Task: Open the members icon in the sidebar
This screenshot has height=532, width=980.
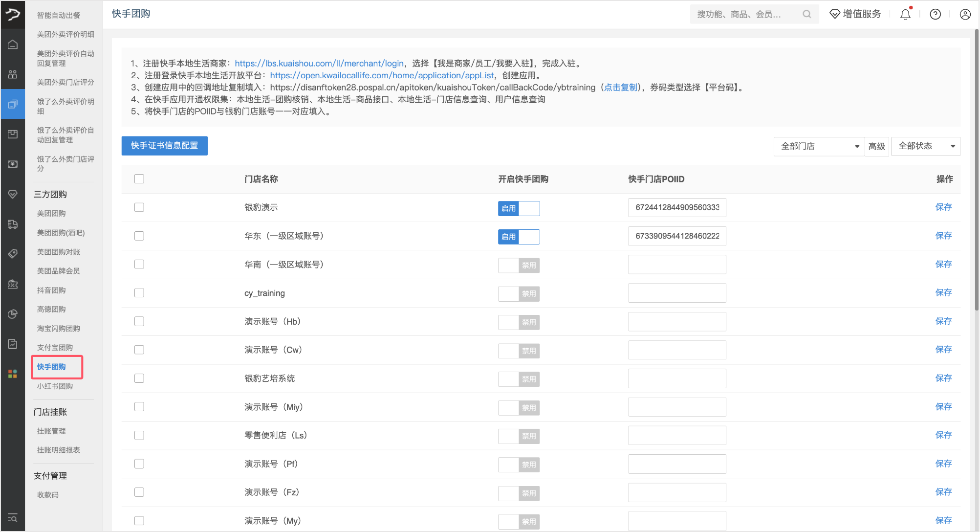Action: point(13,74)
